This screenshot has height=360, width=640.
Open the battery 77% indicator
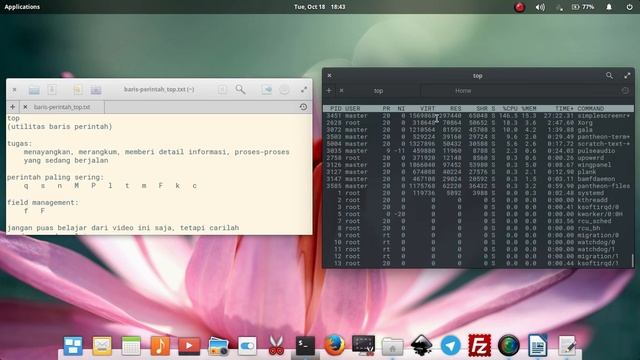tap(583, 7)
